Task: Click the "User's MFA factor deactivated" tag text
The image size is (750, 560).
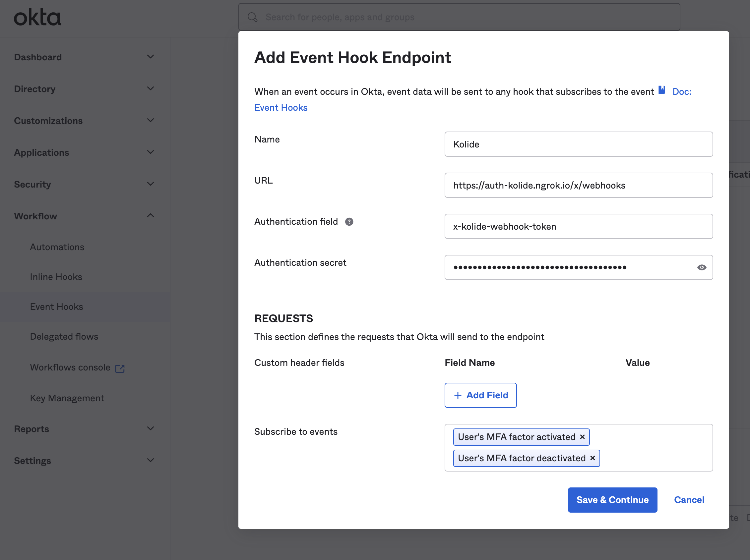Action: pos(522,458)
